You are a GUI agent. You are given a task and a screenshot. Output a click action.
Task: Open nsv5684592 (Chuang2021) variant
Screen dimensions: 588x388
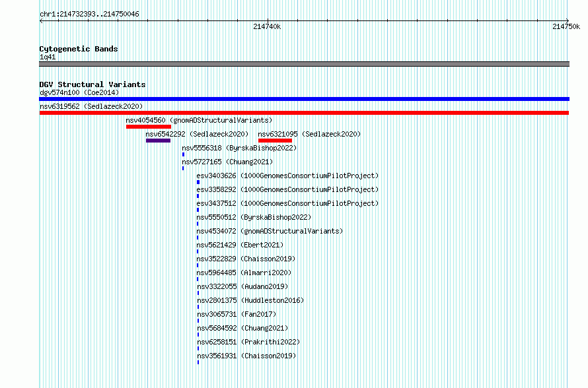click(242, 328)
